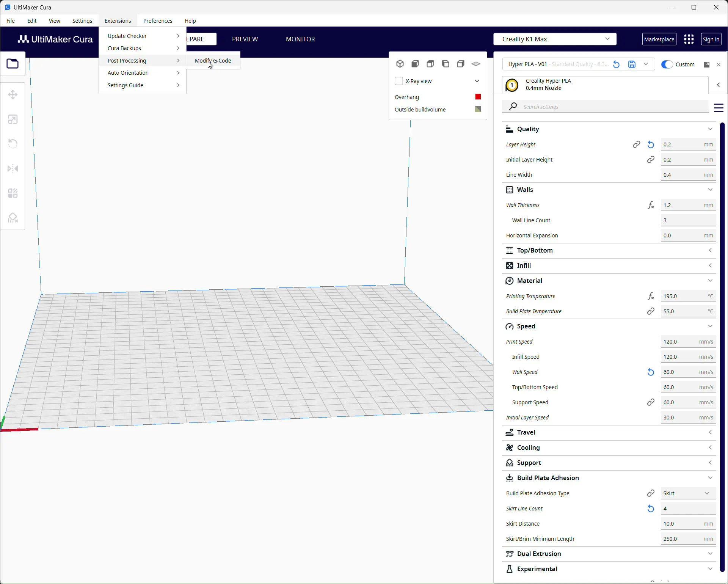Toggle the Custom settings switch
This screenshot has width=728, height=584.
coord(667,64)
